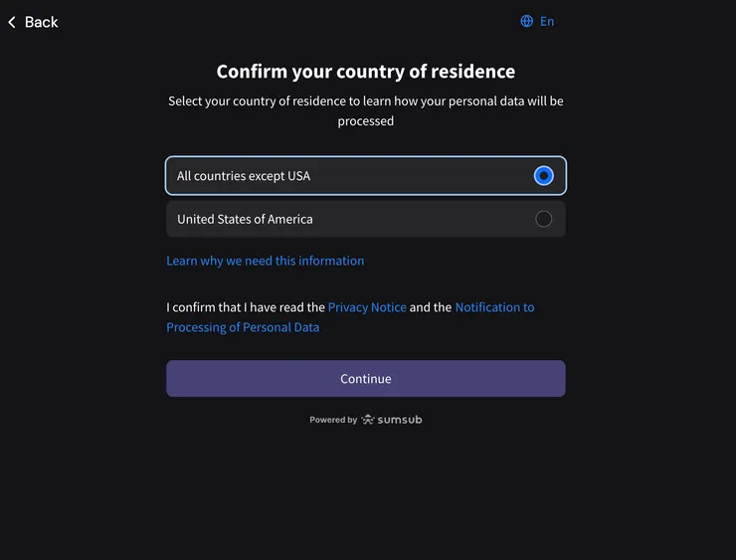Click the "Processing of Personal Data" link line
This screenshot has width=736, height=560.
pyautogui.click(x=243, y=327)
